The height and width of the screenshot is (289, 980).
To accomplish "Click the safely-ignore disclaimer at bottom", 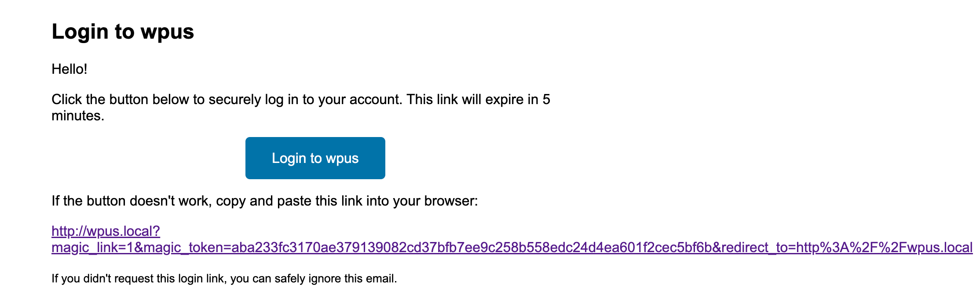I will [x=224, y=278].
